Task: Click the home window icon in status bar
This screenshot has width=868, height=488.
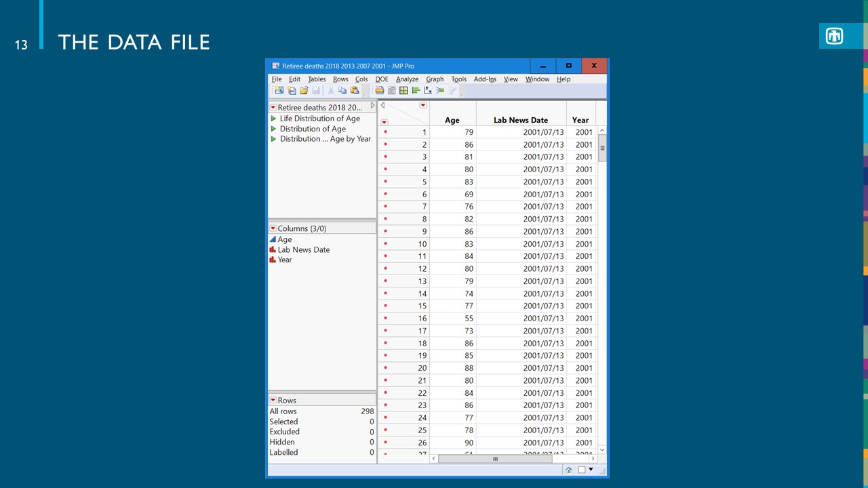Action: [568, 470]
